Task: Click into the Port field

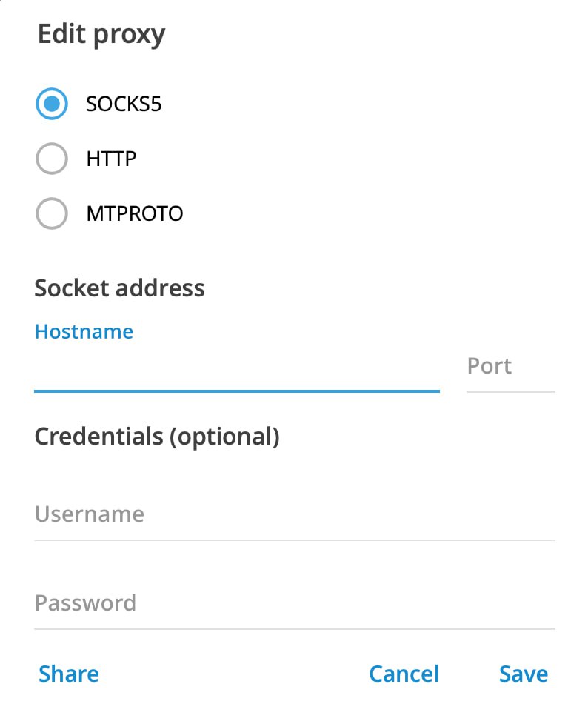Action: 510,366
